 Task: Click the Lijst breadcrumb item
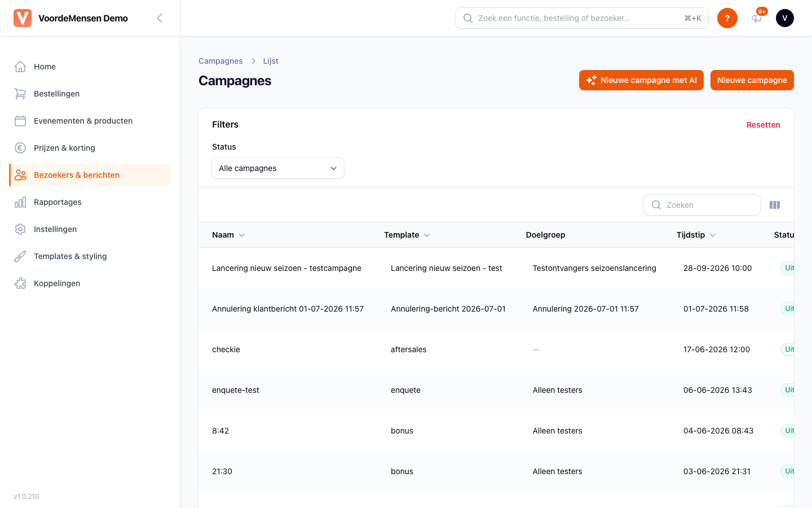coord(271,61)
